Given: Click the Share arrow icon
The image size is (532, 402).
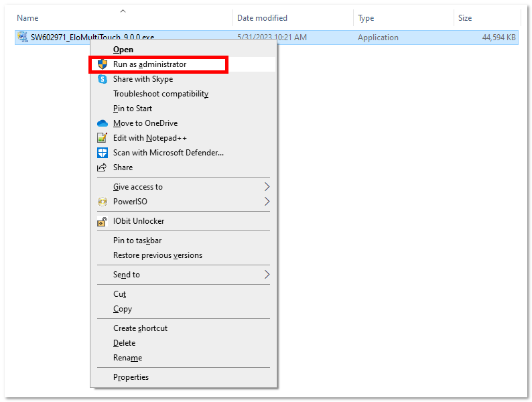Looking at the screenshot, I should [102, 167].
